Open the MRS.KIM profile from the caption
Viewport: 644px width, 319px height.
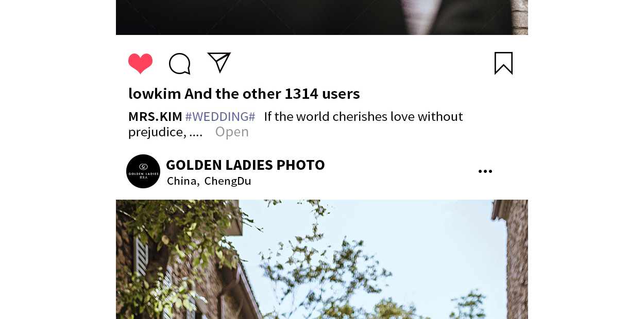pyautogui.click(x=155, y=116)
